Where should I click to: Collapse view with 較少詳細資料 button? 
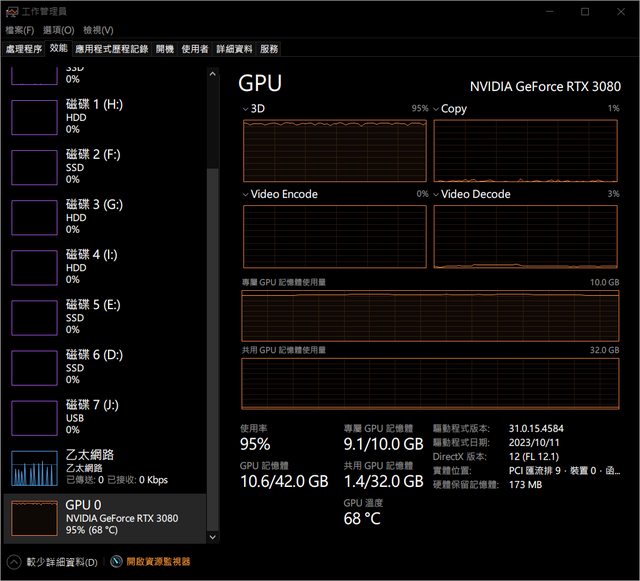click(54, 562)
